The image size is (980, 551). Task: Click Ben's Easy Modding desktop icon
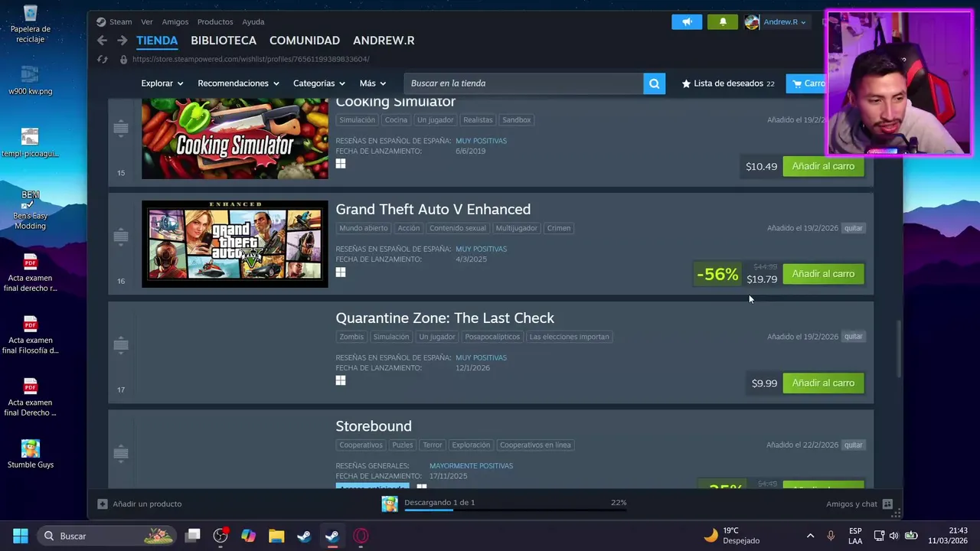pyautogui.click(x=31, y=210)
